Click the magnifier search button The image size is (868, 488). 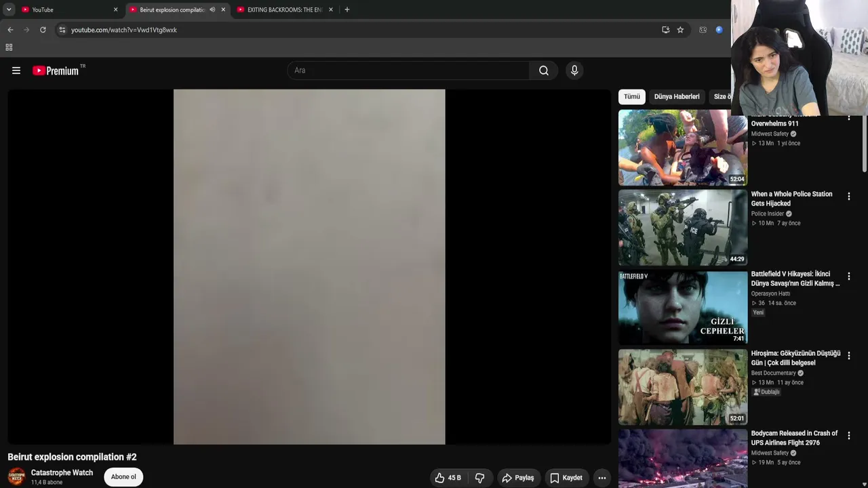click(544, 70)
